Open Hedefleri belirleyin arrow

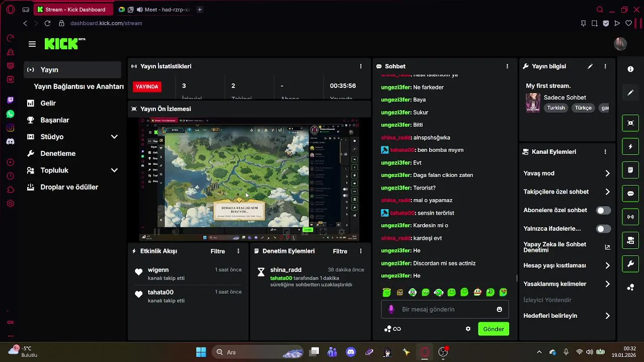607,316
